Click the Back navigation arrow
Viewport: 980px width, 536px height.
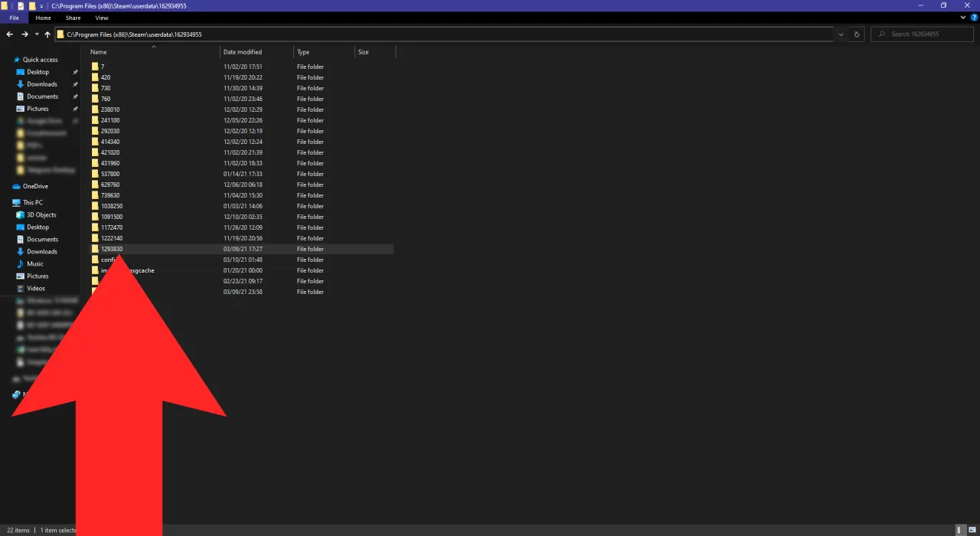coord(10,34)
